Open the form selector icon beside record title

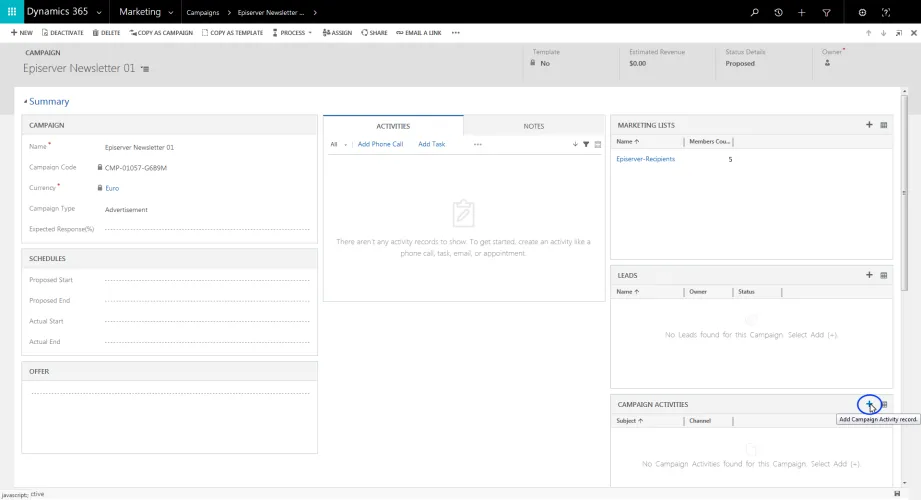point(145,69)
